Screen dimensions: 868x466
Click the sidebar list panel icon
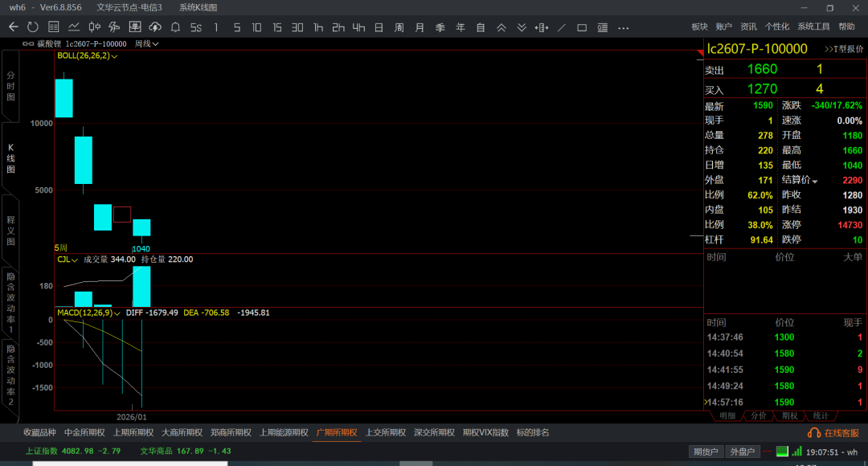coord(602,27)
